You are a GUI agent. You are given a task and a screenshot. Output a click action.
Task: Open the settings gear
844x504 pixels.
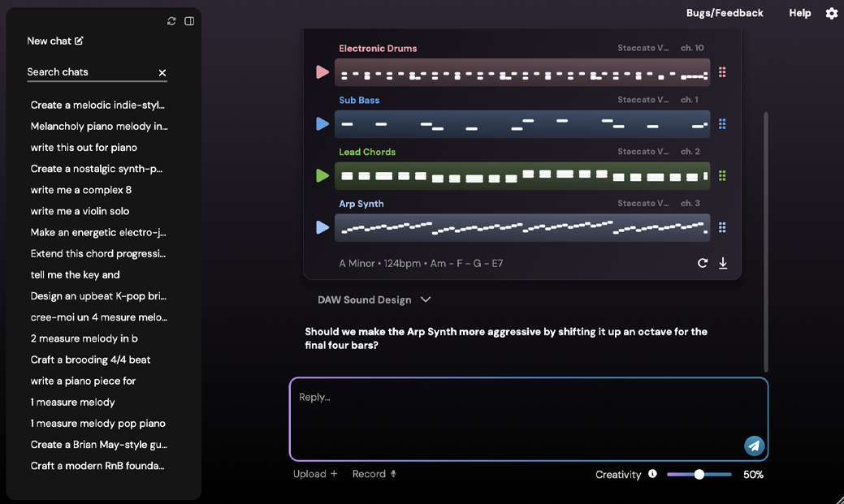coord(832,14)
